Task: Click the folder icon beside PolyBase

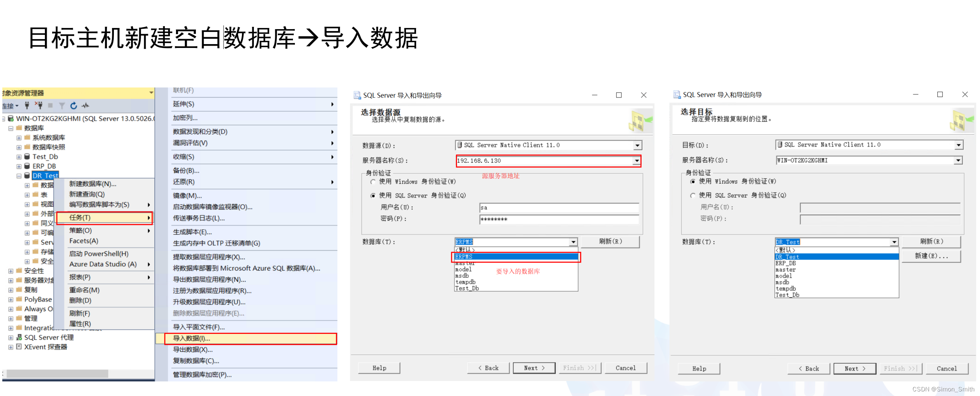Action: 19,299
